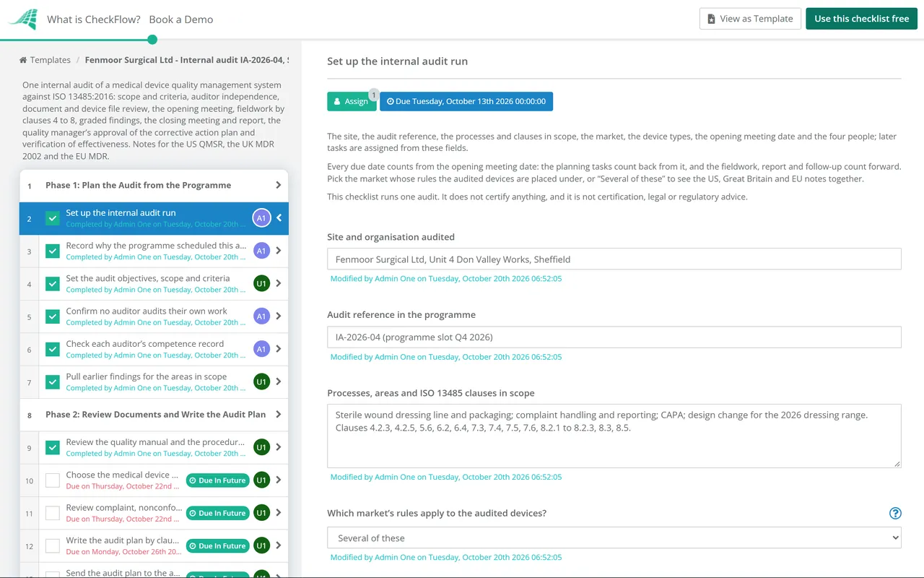924x578 pixels.
Task: Open the market's rules dropdown 'Several of these'
Action: [614, 538]
